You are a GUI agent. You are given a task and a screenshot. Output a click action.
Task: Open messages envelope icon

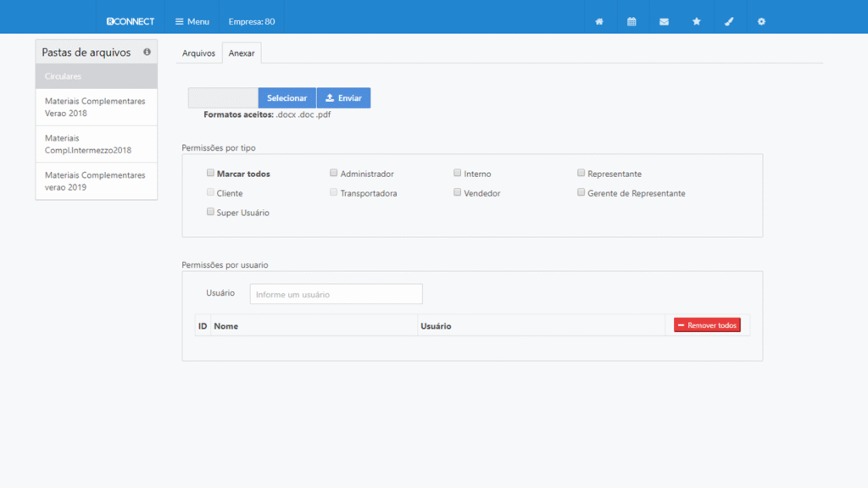pyautogui.click(x=664, y=21)
